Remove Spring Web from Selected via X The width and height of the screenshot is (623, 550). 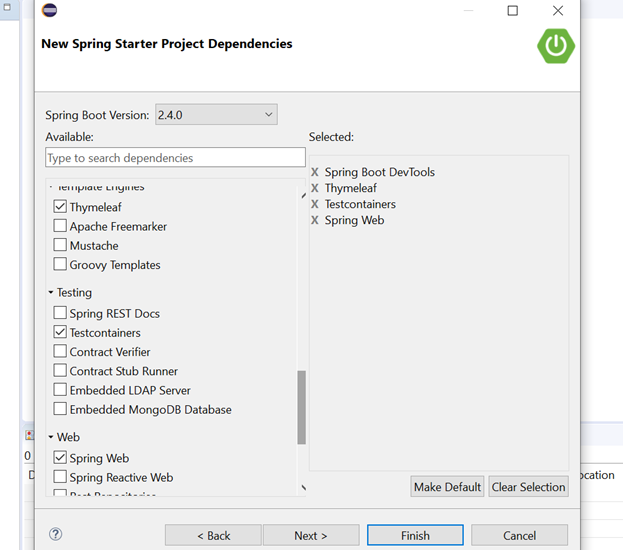315,220
